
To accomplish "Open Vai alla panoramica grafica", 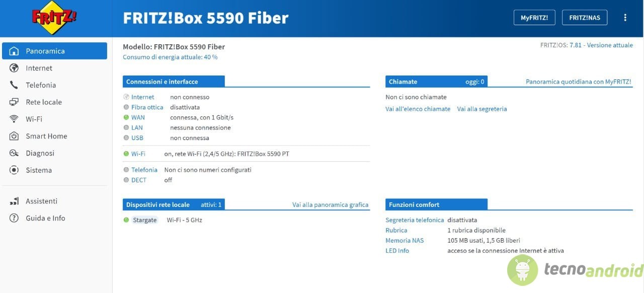I will pos(330,204).
